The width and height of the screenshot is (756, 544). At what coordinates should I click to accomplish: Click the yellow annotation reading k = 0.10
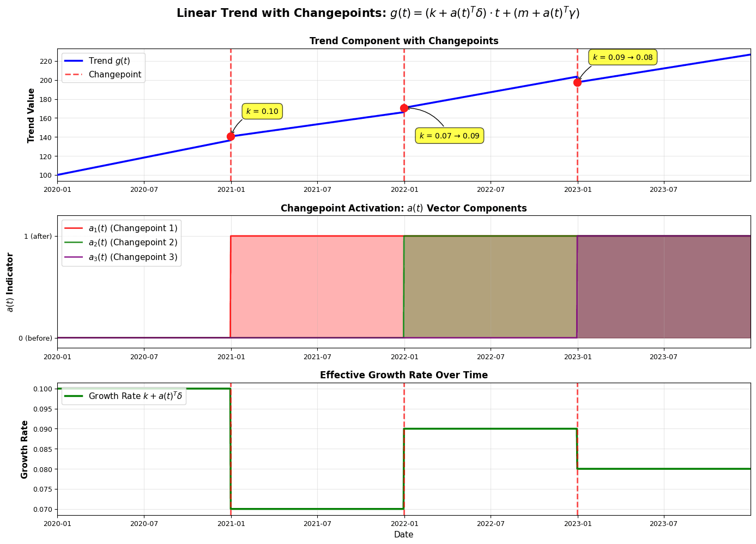click(x=263, y=111)
